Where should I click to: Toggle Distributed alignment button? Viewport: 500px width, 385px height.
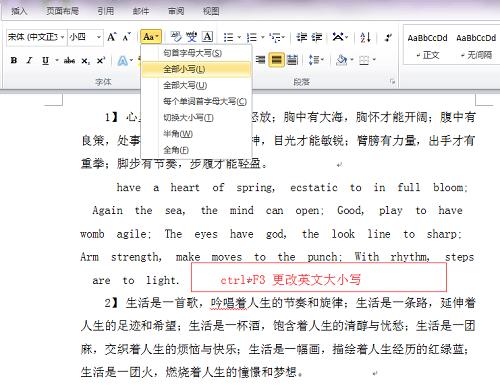292,60
